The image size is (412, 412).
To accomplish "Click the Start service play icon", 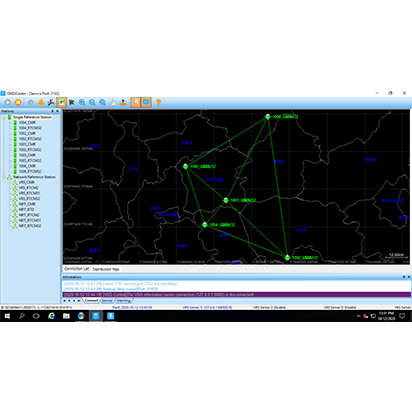I will point(8,102).
